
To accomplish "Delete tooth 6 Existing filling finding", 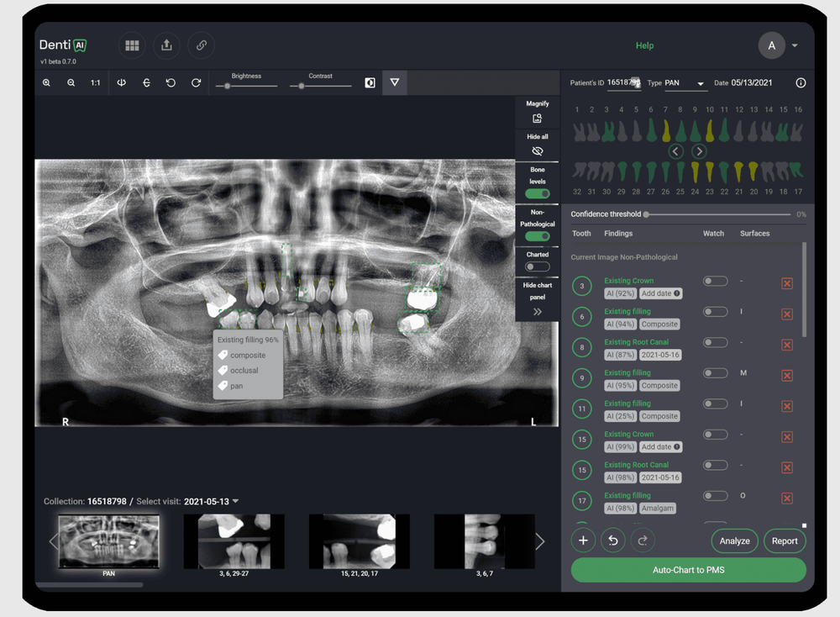I will 787,314.
